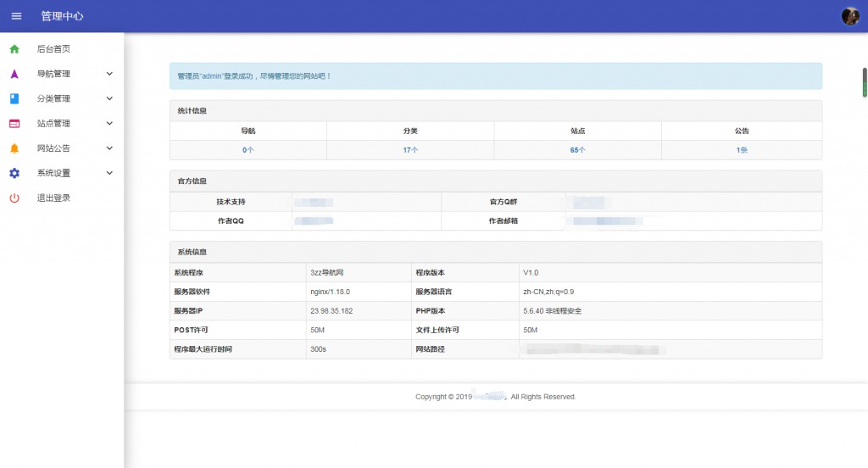The image size is (868, 468).
Task: Click the blue bookmark category icon
Action: [x=14, y=98]
